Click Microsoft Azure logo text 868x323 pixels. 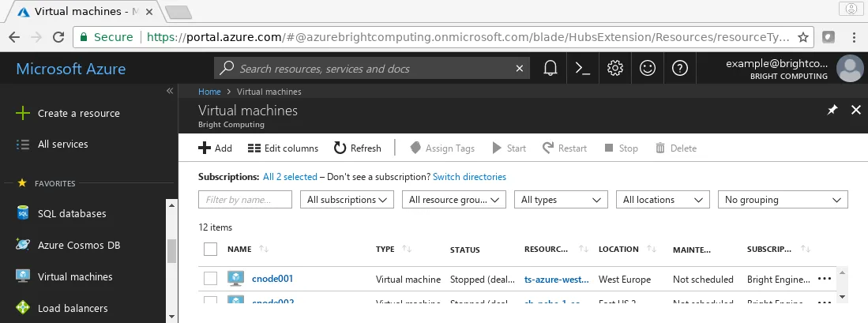click(71, 69)
